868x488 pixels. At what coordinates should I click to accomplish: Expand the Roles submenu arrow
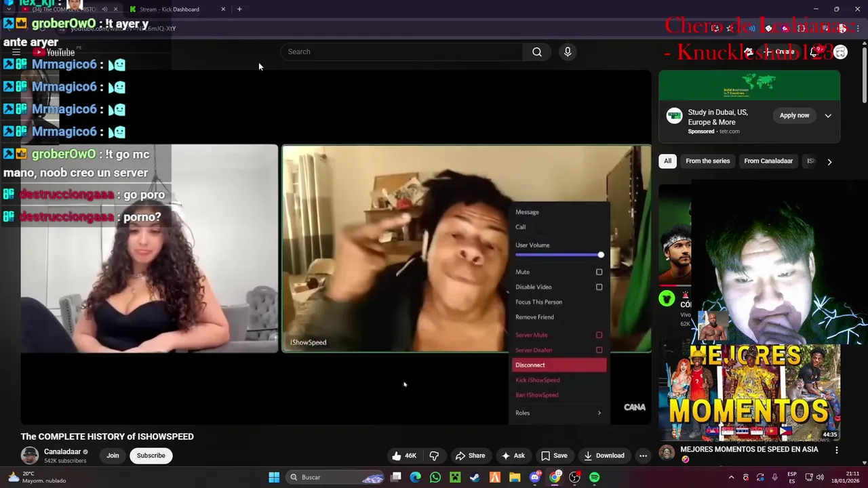[599, 413]
